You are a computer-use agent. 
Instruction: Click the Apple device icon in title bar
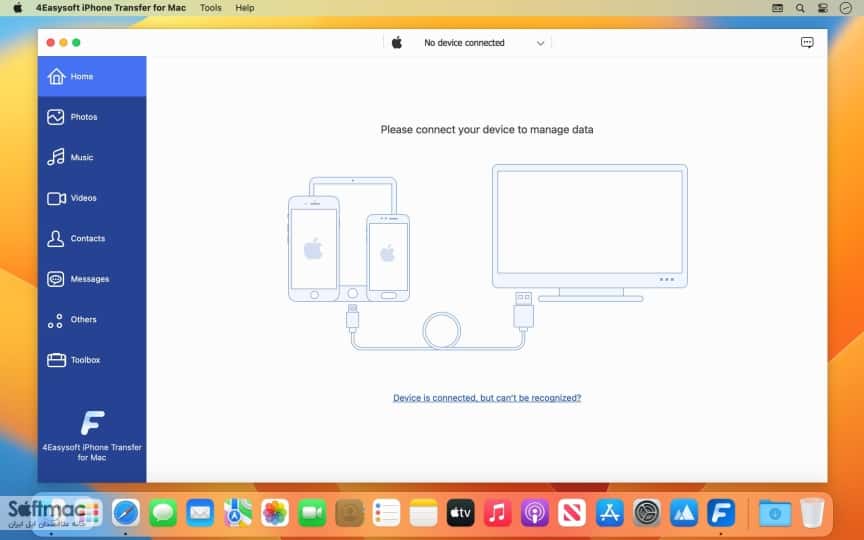coord(397,42)
